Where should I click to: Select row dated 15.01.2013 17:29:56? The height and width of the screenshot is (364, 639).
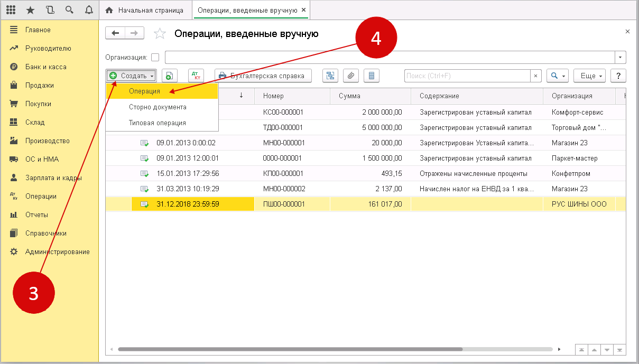tap(366, 173)
